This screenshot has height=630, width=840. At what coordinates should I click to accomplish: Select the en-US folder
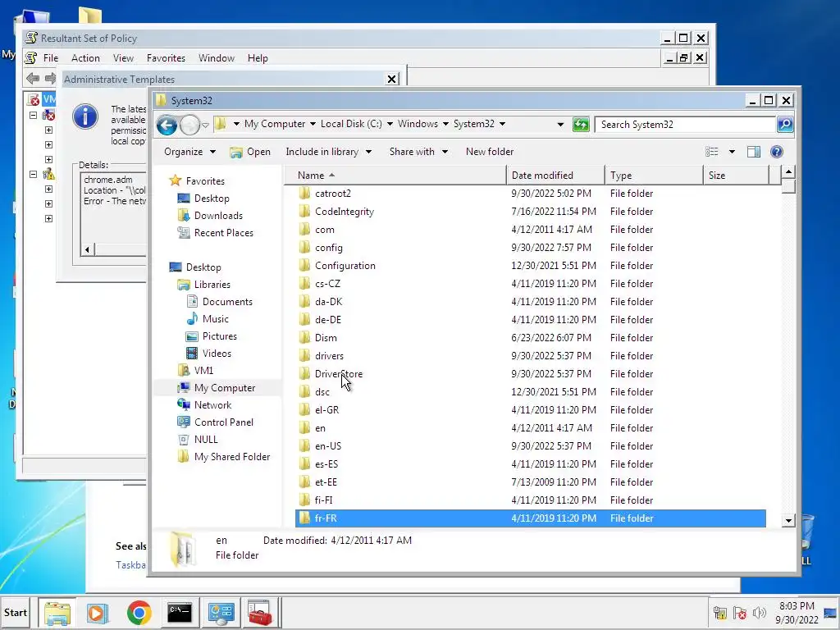point(328,445)
